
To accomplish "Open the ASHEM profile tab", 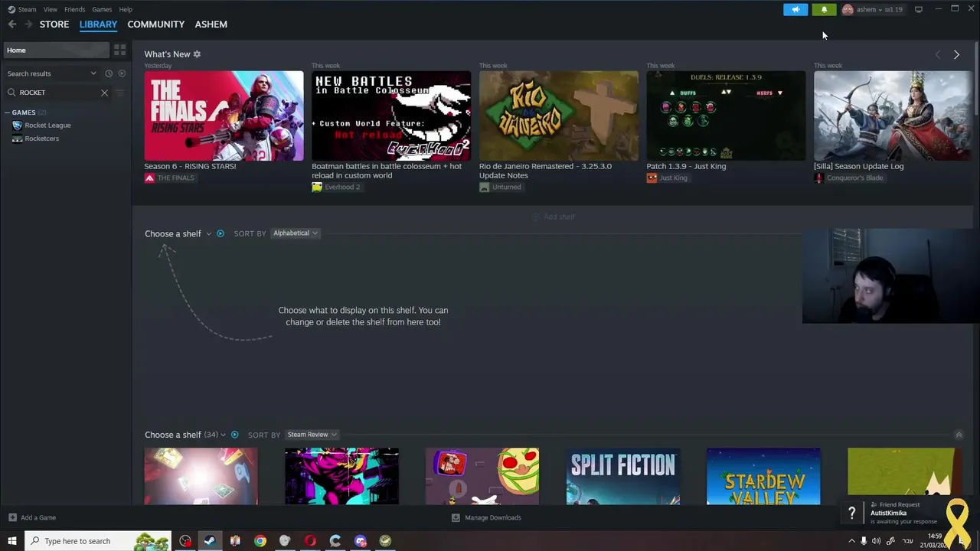I will tap(211, 24).
